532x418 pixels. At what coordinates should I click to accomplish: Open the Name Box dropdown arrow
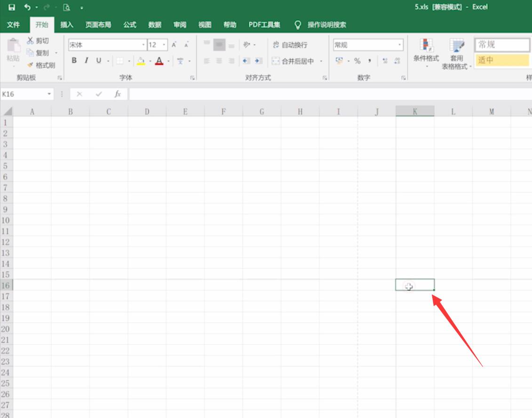(x=49, y=94)
